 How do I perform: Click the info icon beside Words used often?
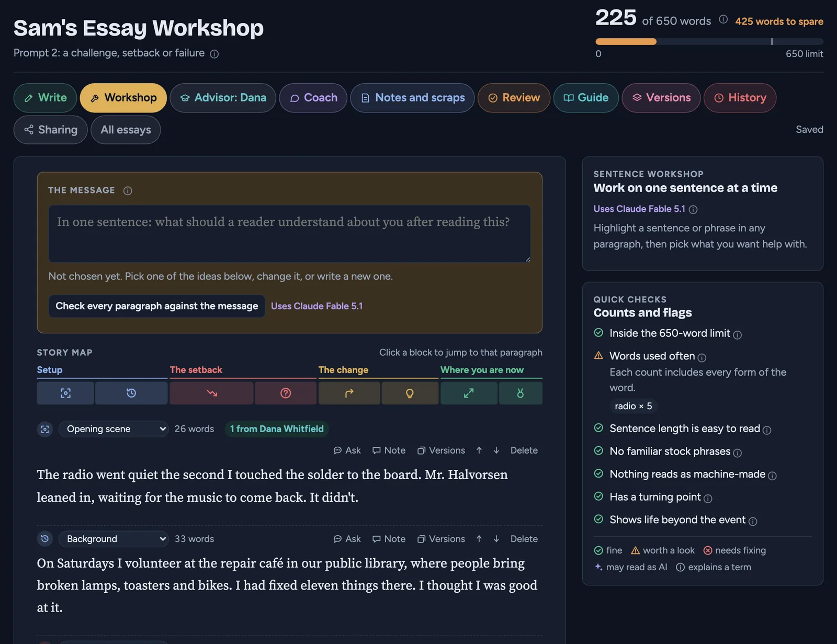(702, 358)
